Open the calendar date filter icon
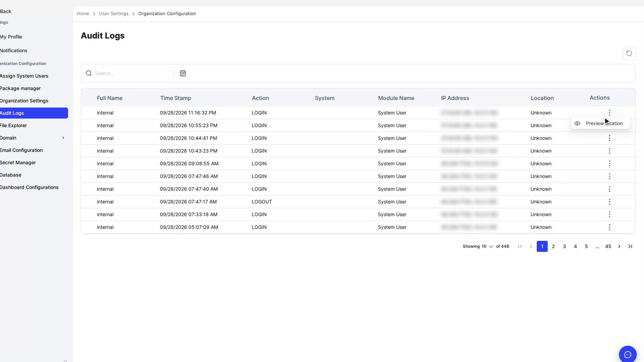This screenshot has height=362, width=644. point(183,73)
